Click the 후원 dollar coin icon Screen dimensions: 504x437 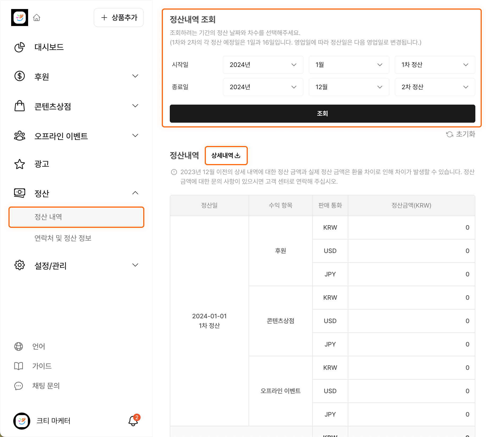pos(20,76)
